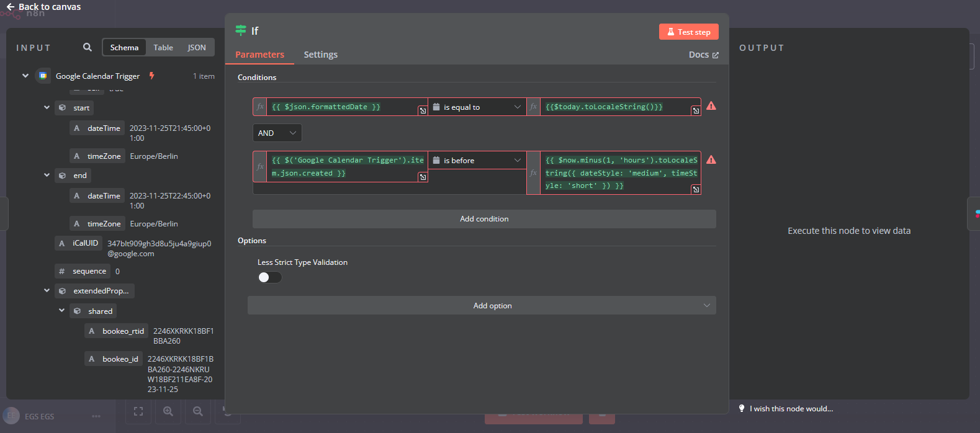The image size is (980, 433).
Task: Click 'Execute this node to view data' text
Action: point(849,231)
